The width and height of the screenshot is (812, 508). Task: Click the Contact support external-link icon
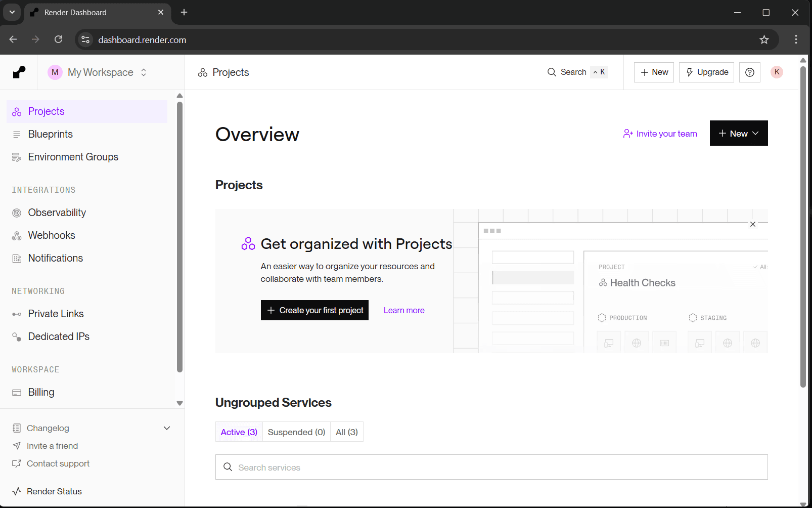17,463
